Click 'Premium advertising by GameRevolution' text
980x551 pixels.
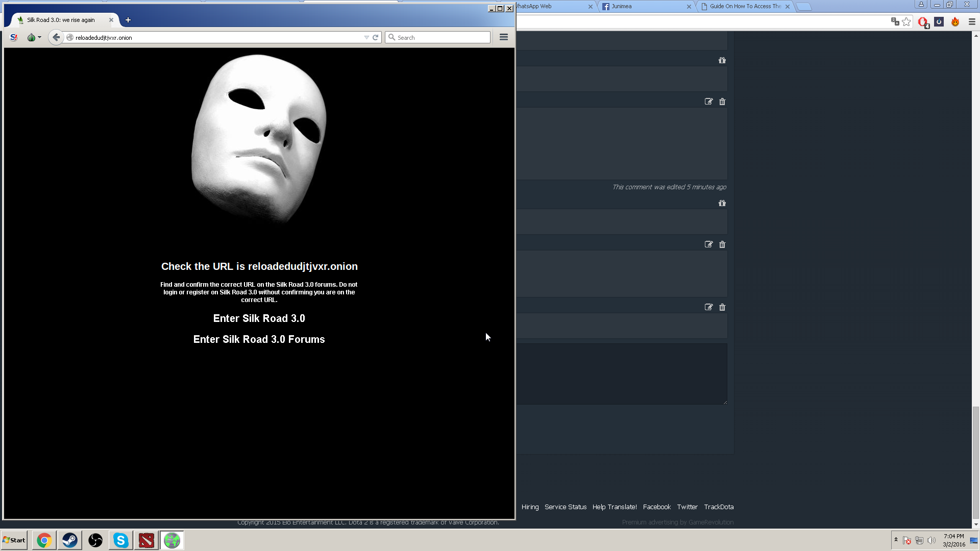[x=678, y=522]
